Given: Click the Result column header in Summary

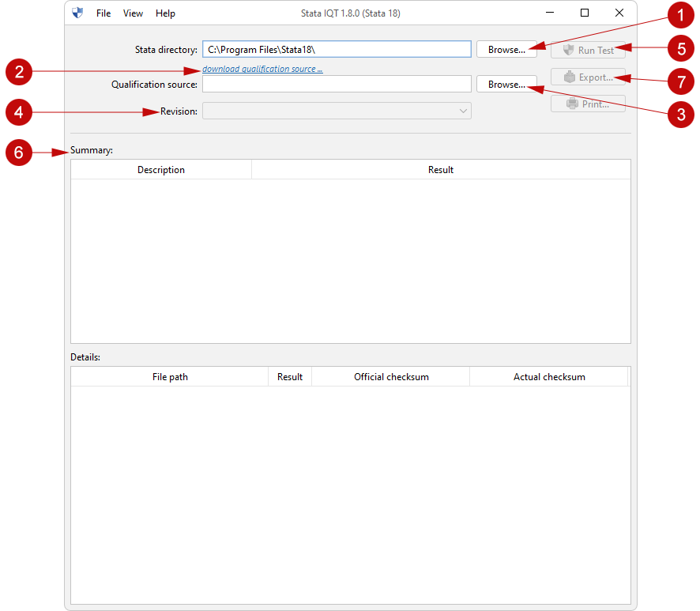Looking at the screenshot, I should coord(441,170).
